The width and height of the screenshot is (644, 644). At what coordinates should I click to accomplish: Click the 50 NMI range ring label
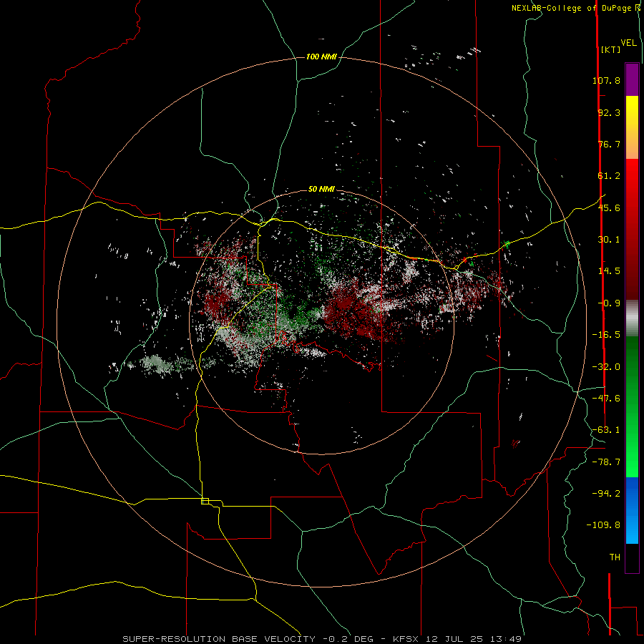[x=321, y=189]
